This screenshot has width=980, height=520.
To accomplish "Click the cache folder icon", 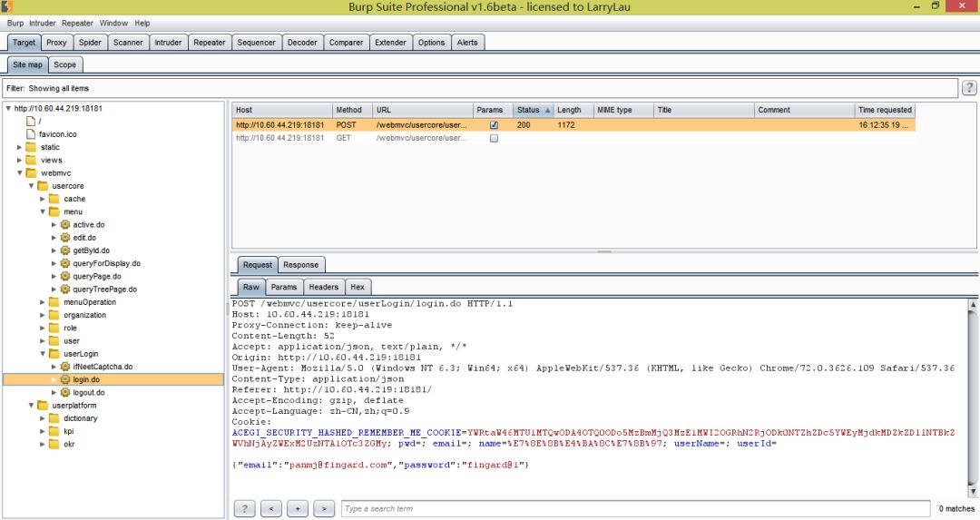I will [x=54, y=199].
